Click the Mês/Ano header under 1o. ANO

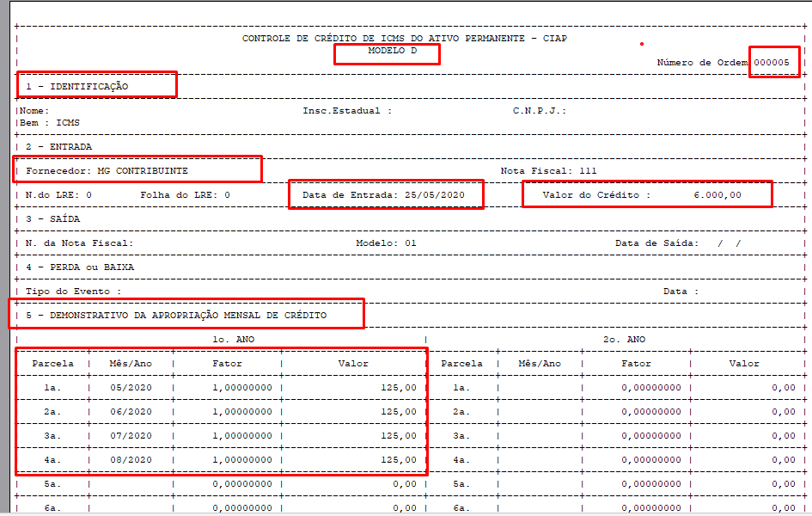click(x=131, y=364)
